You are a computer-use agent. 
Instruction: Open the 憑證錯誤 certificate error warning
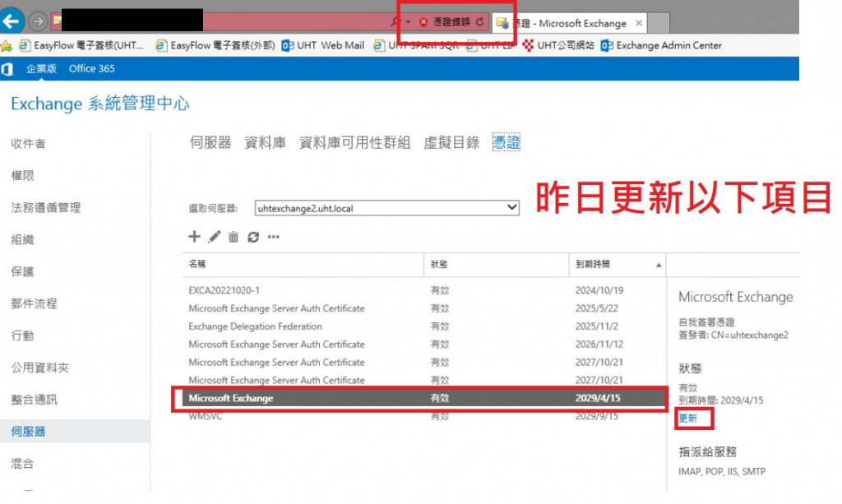[x=445, y=22]
